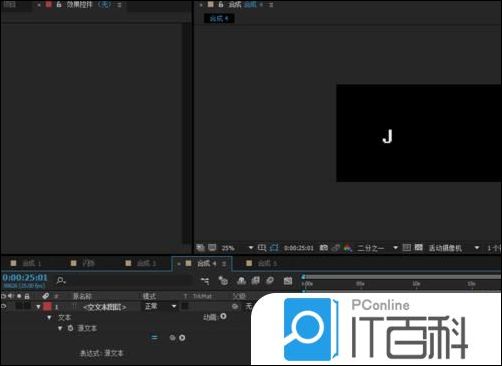Click the solo column header dot icon
502x366 pixels.
pos(19,296)
